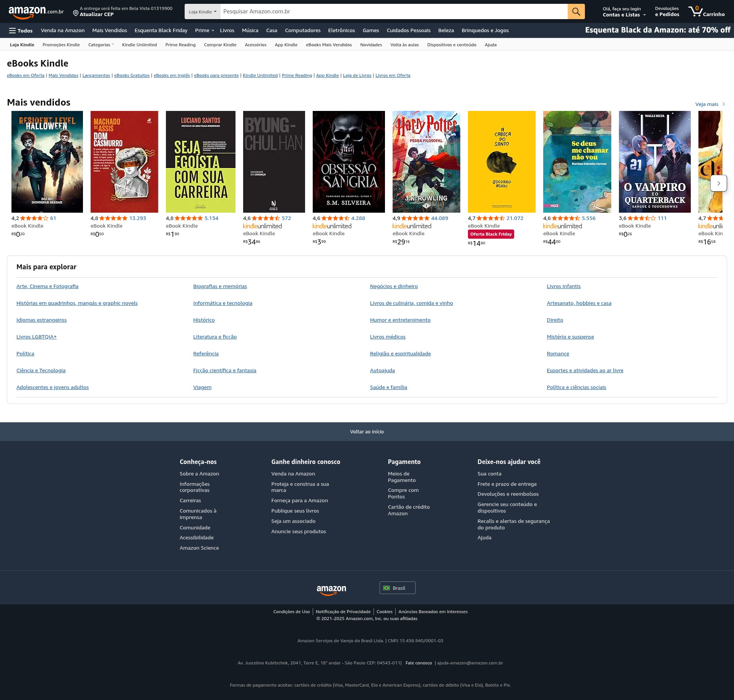Click Ajuda in Kindle subnav
Screen dimensions: 734x700
[x=490, y=45]
